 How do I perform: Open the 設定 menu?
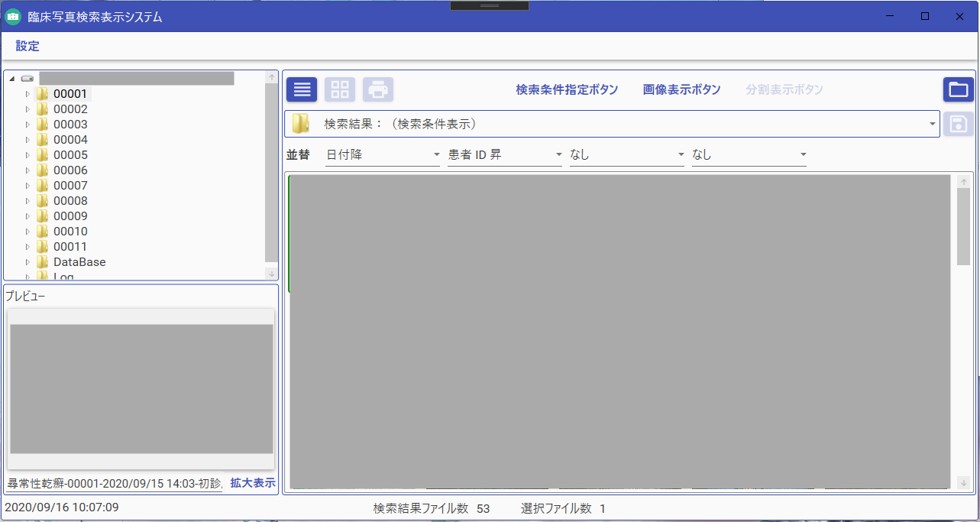[x=27, y=46]
